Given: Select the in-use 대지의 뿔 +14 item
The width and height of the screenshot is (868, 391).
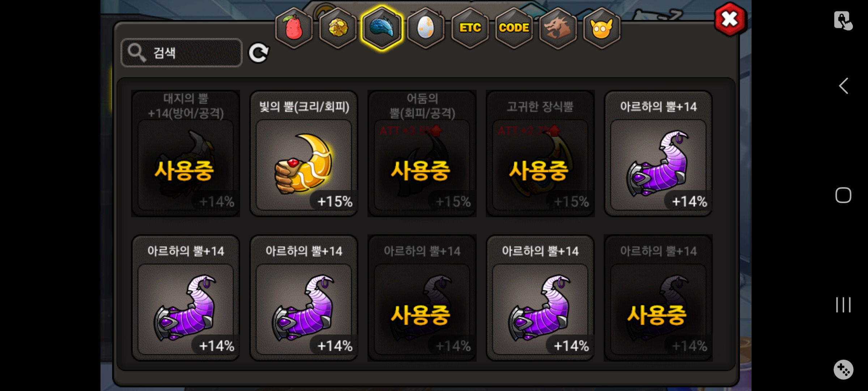Looking at the screenshot, I should [x=186, y=154].
